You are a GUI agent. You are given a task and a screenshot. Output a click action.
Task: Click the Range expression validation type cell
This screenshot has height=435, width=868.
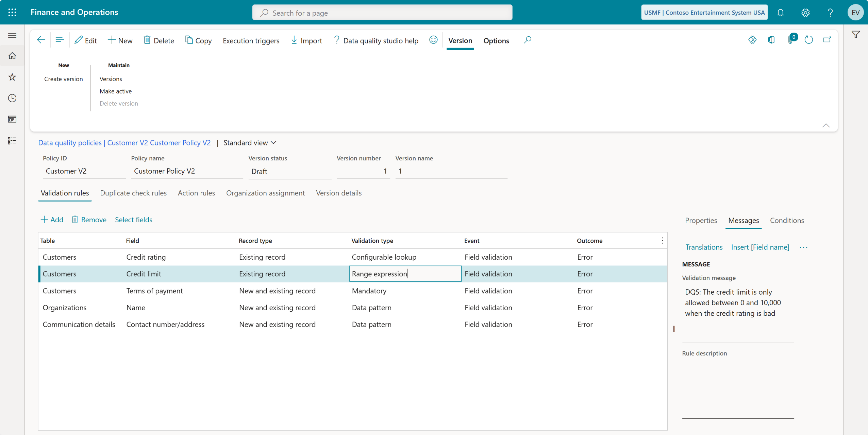tap(405, 274)
